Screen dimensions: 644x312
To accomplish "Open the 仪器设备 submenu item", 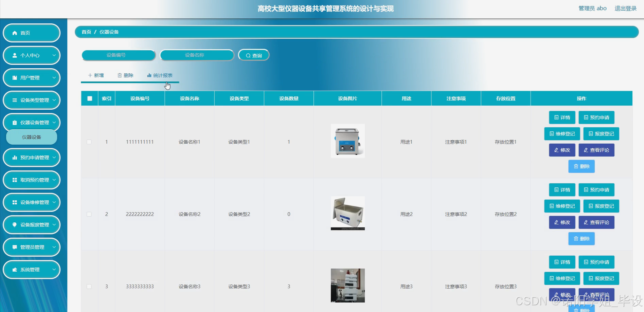I will click(31, 137).
